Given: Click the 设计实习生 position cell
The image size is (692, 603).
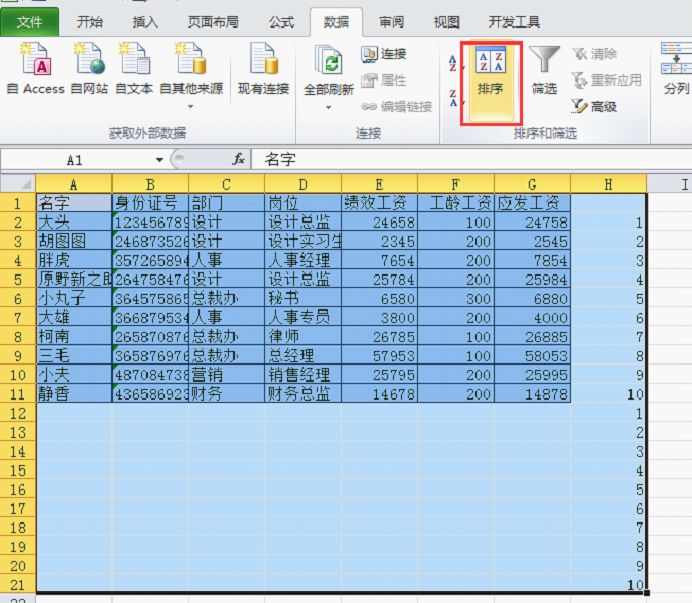Looking at the screenshot, I should [303, 241].
